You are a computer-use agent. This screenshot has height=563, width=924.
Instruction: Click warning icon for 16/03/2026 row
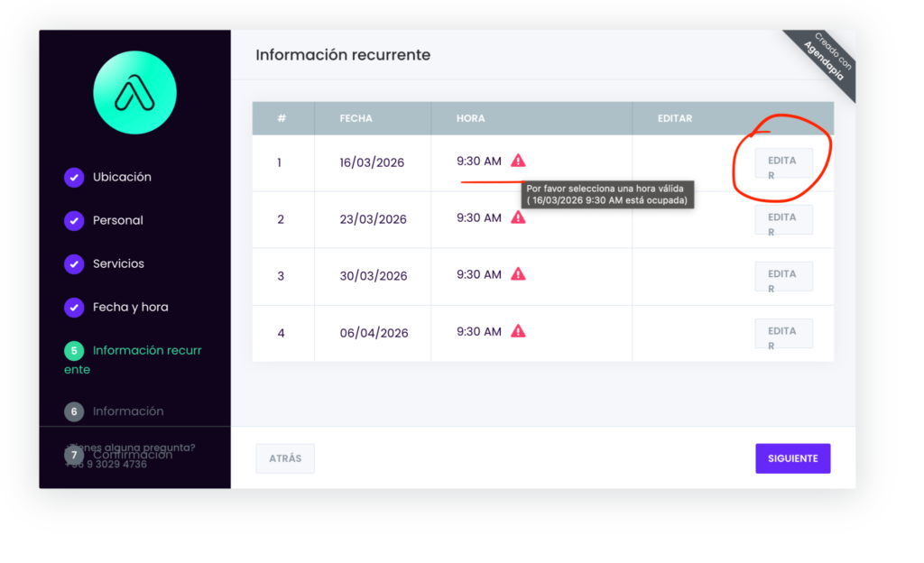click(518, 161)
